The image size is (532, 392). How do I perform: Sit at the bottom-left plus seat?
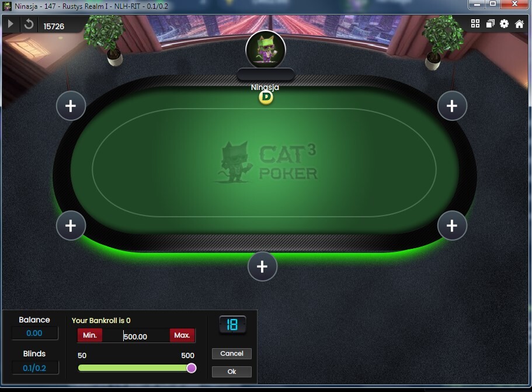(x=71, y=226)
